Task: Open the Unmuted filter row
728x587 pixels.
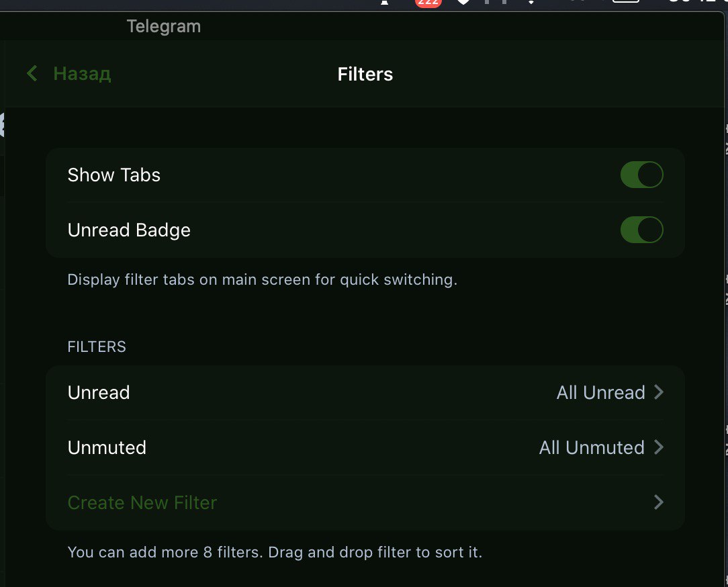Action: 365,447
